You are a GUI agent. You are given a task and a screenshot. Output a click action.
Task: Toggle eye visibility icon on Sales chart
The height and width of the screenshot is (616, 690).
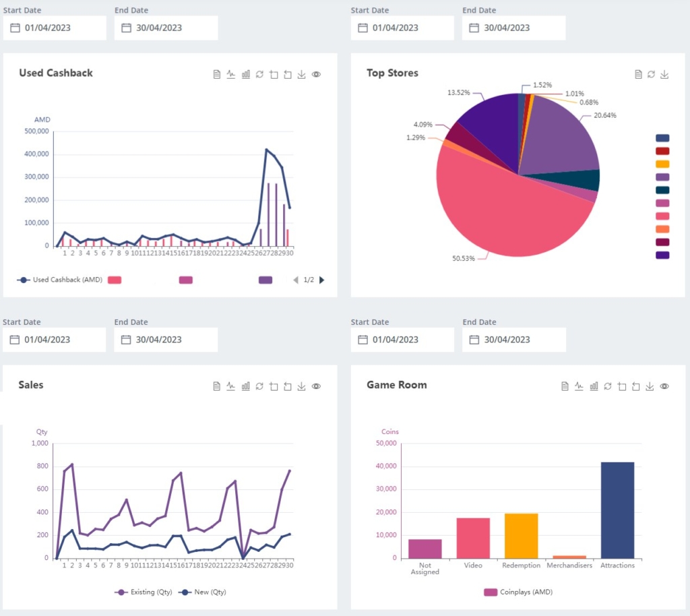point(316,386)
